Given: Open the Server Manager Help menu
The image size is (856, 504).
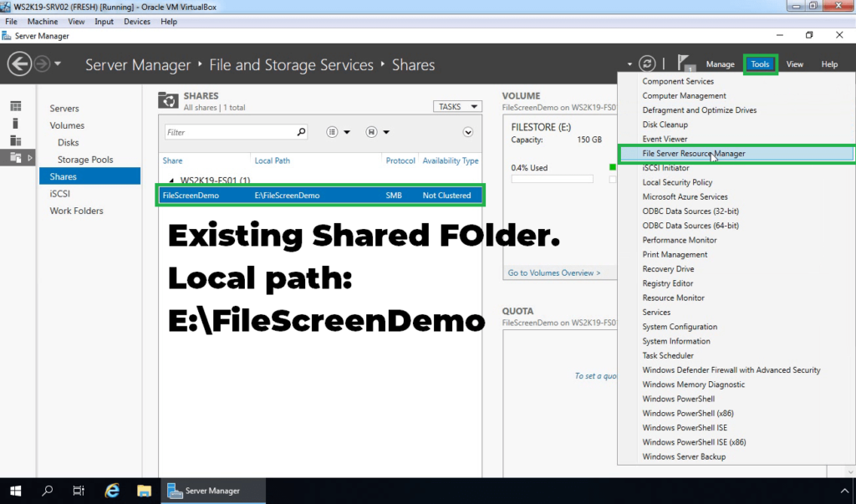Looking at the screenshot, I should pyautogui.click(x=829, y=64).
